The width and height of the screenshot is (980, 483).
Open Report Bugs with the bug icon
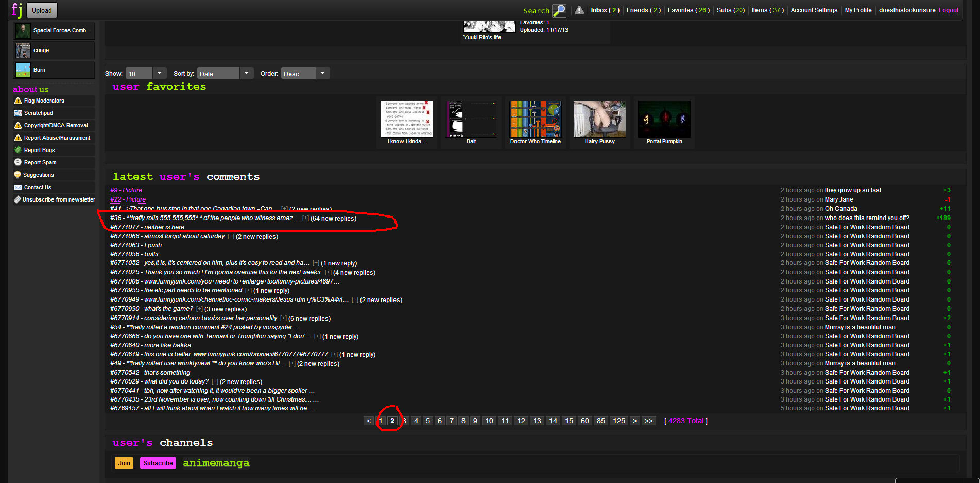click(18, 150)
